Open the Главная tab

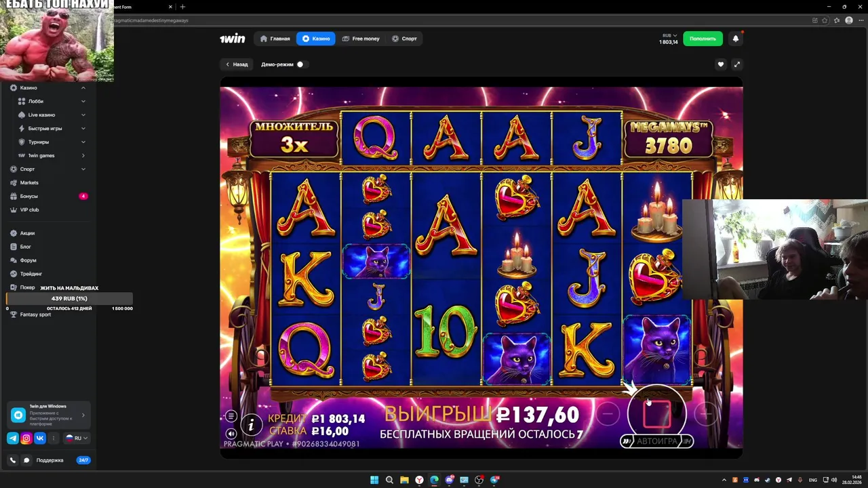coord(275,39)
